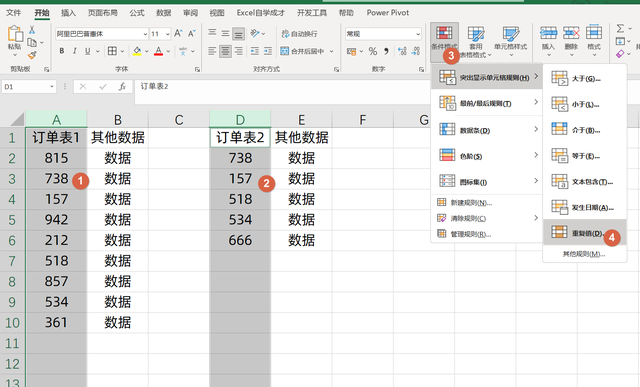Viewport: 640px width, 387px height.
Task: Click the 插入 insert cells icon
Action: click(549, 33)
